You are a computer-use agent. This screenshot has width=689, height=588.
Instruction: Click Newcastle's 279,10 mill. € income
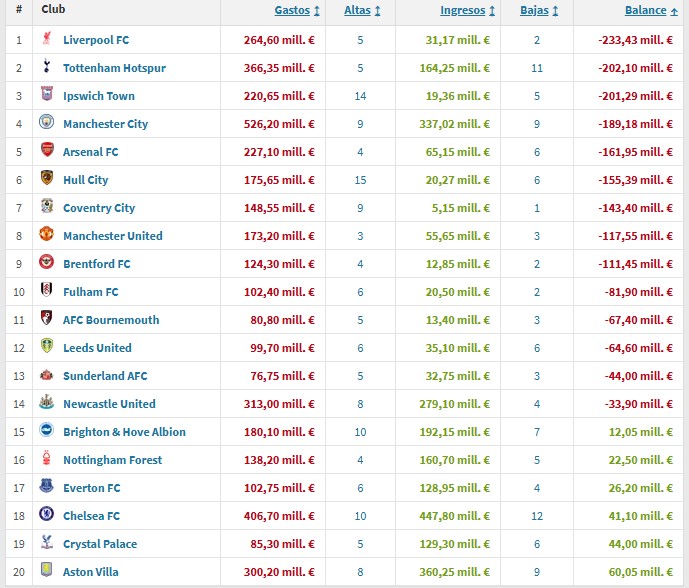[454, 404]
